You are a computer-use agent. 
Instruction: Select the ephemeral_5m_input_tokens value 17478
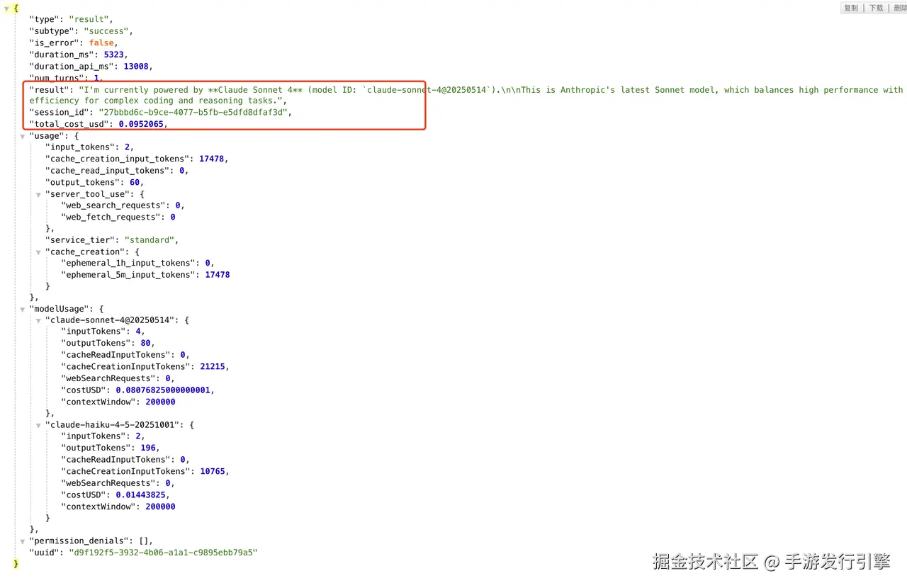point(218,275)
